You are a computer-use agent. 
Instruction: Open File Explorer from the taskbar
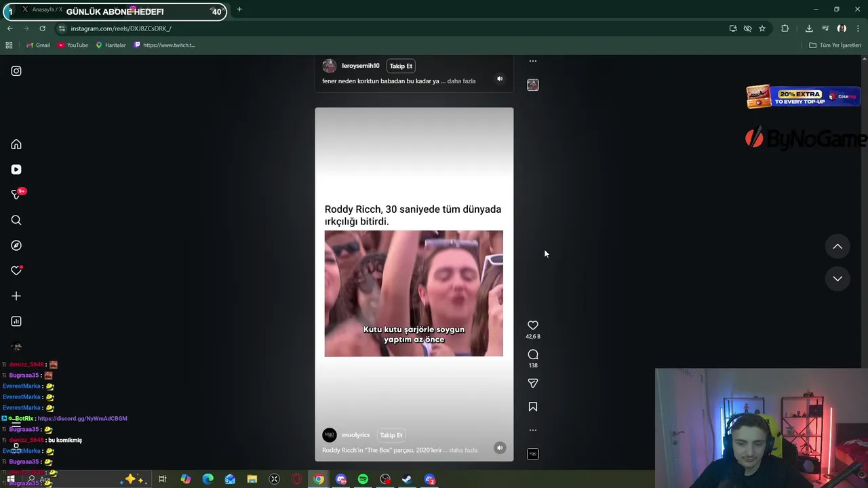click(252, 479)
